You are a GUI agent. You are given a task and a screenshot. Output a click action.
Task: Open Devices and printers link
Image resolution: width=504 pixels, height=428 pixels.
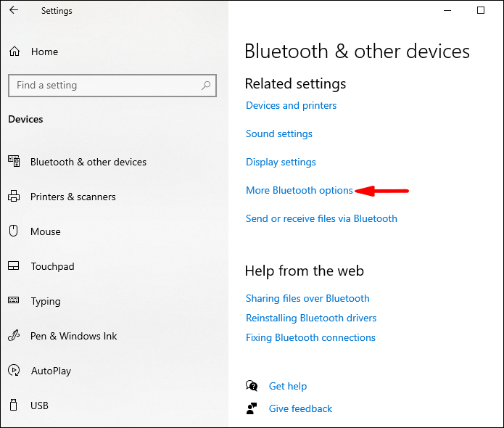(x=291, y=106)
